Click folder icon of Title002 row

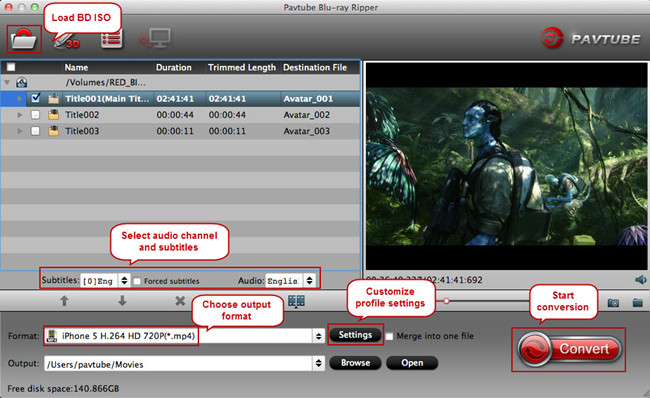point(53,115)
